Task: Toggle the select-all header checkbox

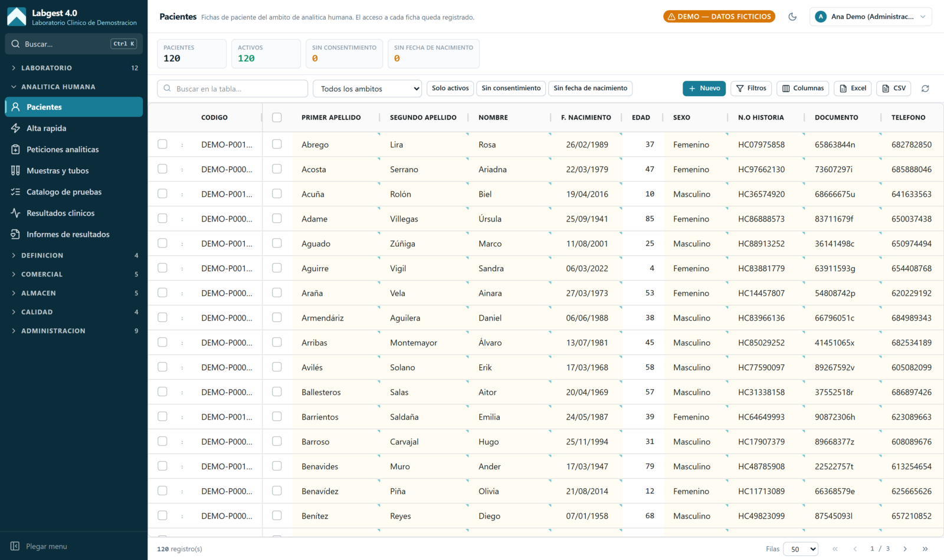Action: coord(277,117)
